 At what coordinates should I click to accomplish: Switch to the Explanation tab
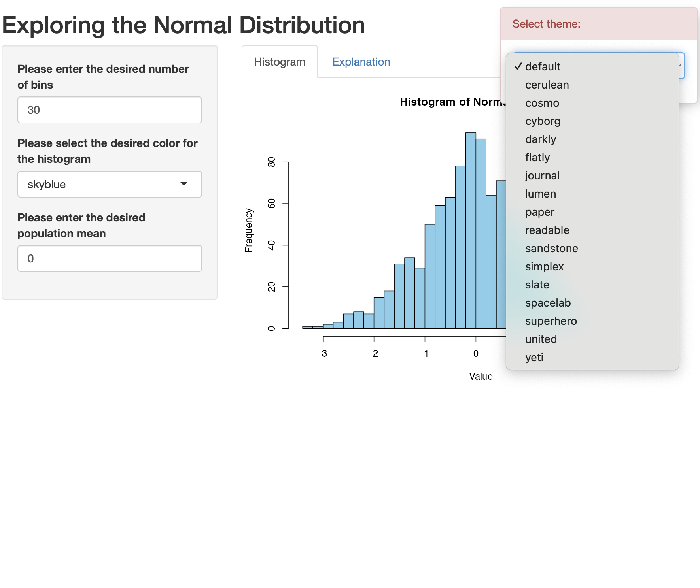point(361,62)
